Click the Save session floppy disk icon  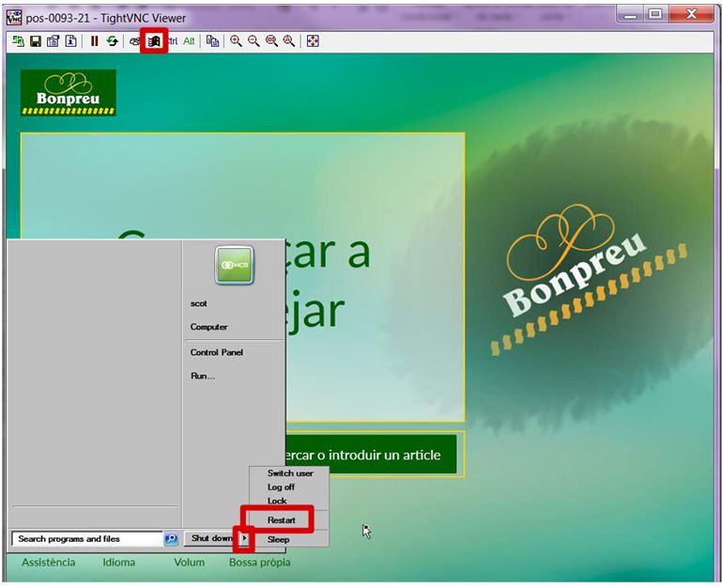point(36,41)
